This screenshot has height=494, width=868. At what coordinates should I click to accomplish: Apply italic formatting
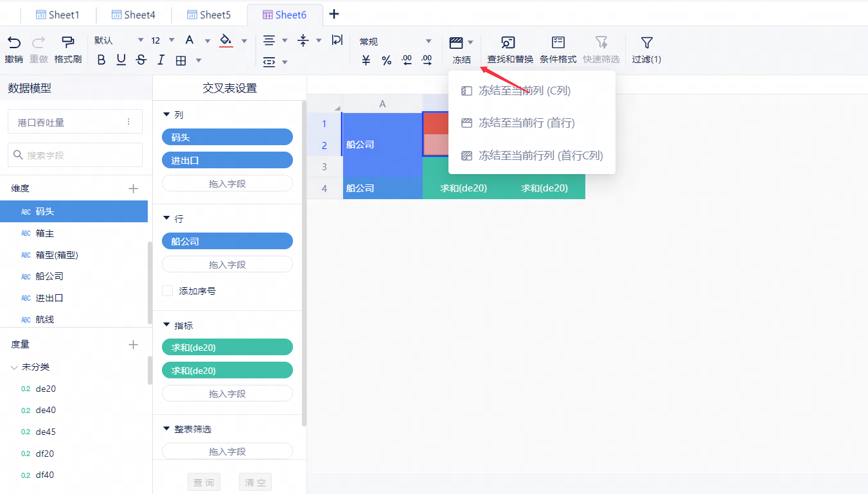point(161,60)
